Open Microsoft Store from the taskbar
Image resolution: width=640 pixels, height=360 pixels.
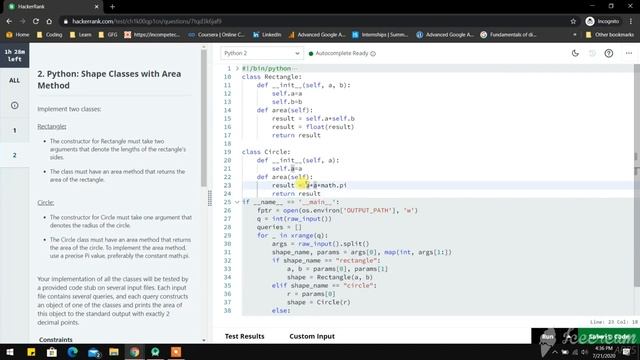point(52,352)
